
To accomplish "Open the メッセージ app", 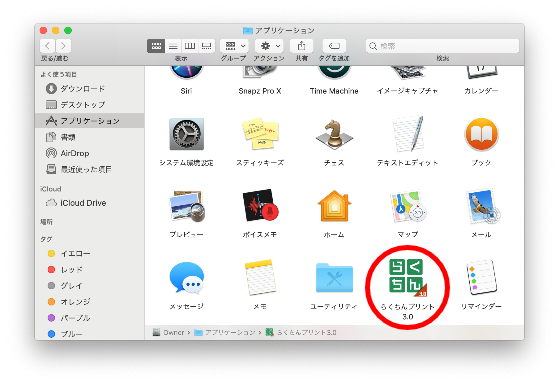I will coord(186,278).
